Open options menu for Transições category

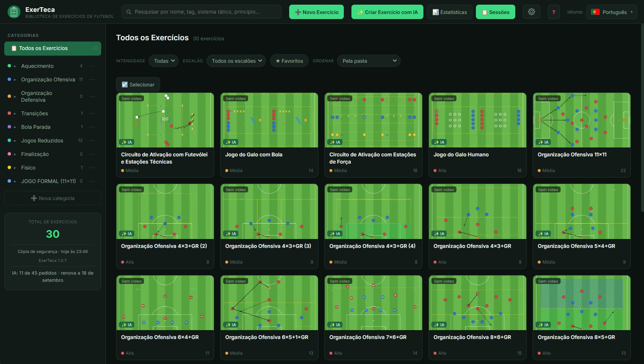click(93, 114)
